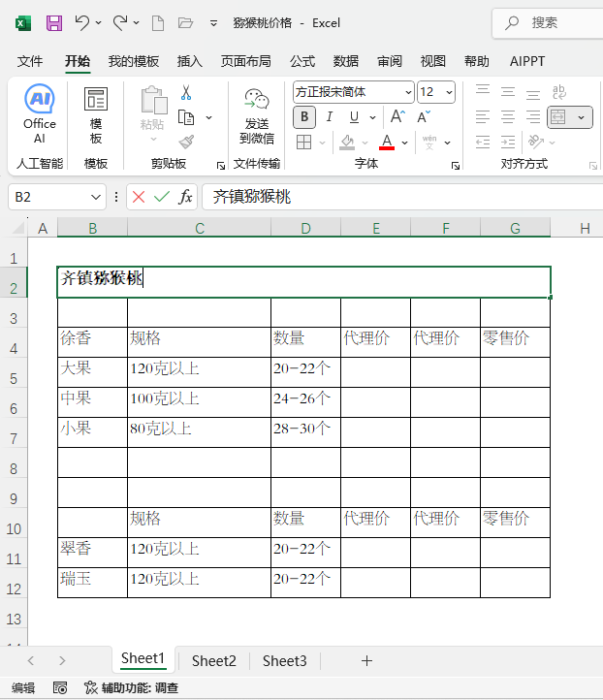Expand the underline style dropdown arrow
The width and height of the screenshot is (603, 700).
click(372, 117)
